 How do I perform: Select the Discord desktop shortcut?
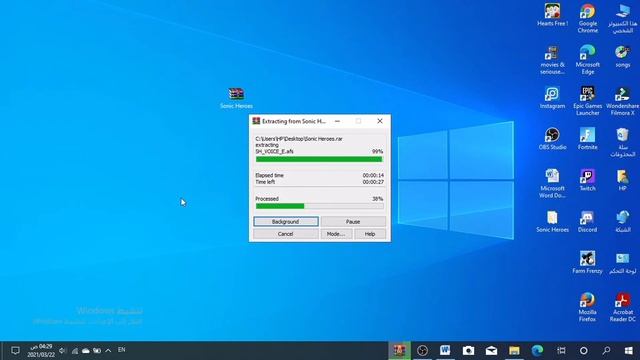coord(587,222)
